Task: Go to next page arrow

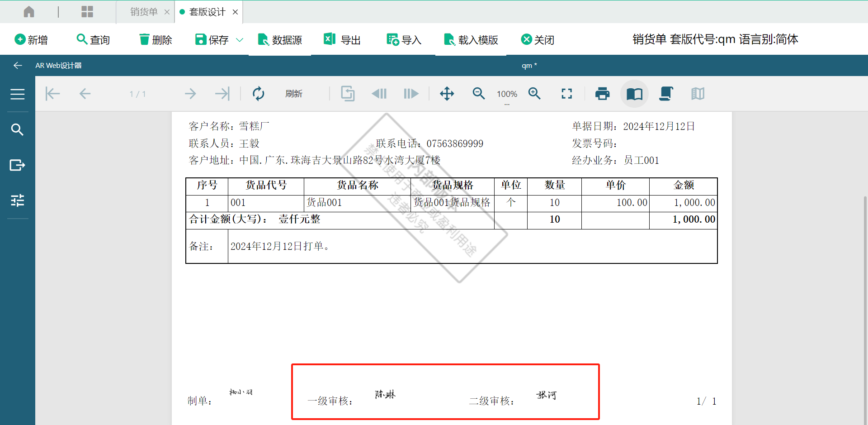Action: point(190,94)
